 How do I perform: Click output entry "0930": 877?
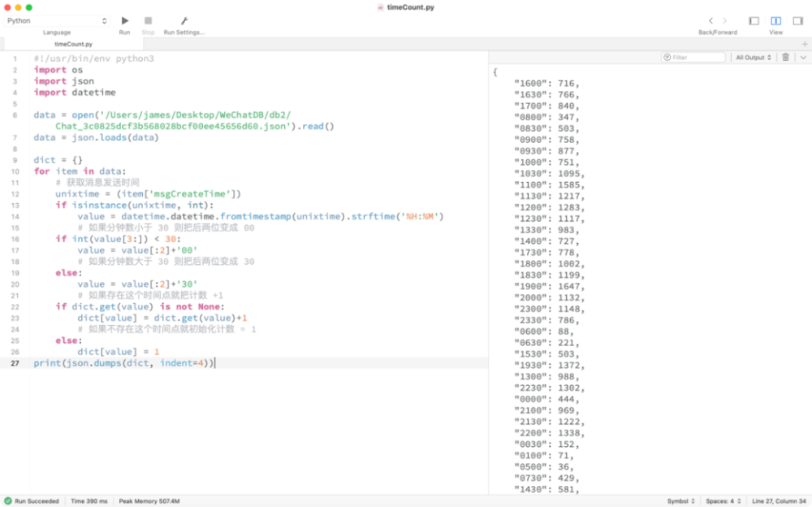[546, 151]
